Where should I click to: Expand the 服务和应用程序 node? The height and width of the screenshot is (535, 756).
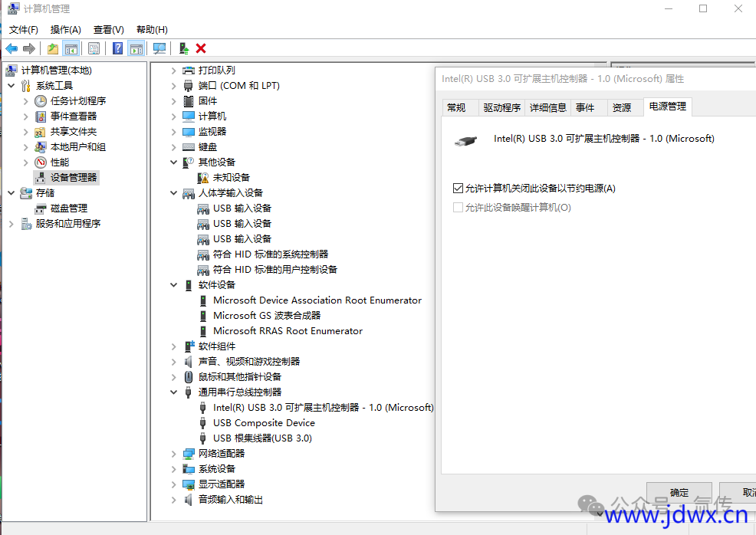click(x=12, y=224)
